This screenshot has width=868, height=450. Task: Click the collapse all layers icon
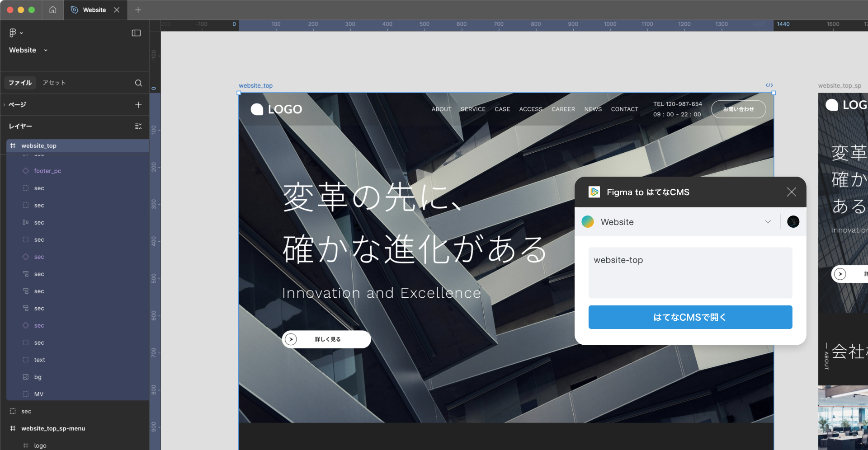coord(138,127)
